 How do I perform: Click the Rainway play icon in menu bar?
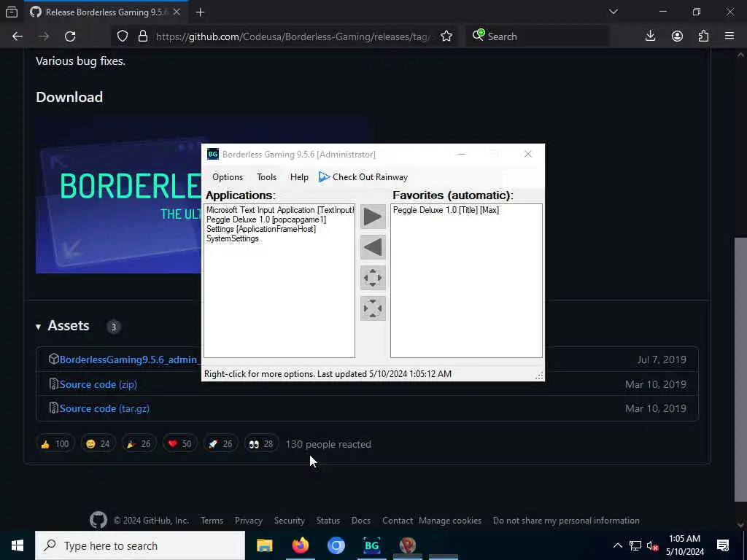tap(324, 177)
